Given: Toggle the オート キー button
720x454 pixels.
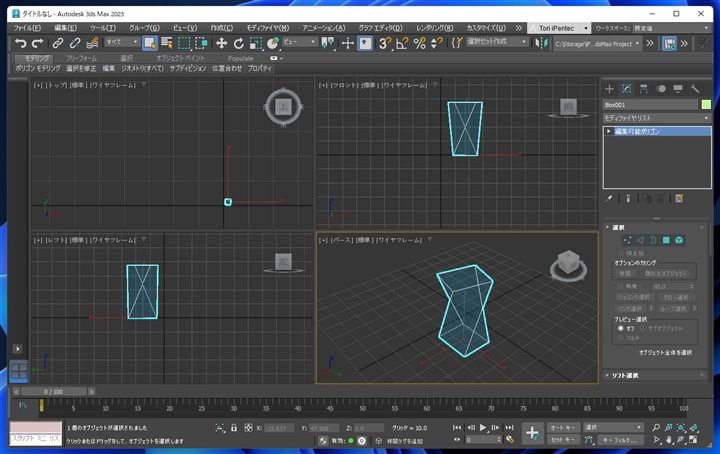Looking at the screenshot, I should [x=563, y=428].
